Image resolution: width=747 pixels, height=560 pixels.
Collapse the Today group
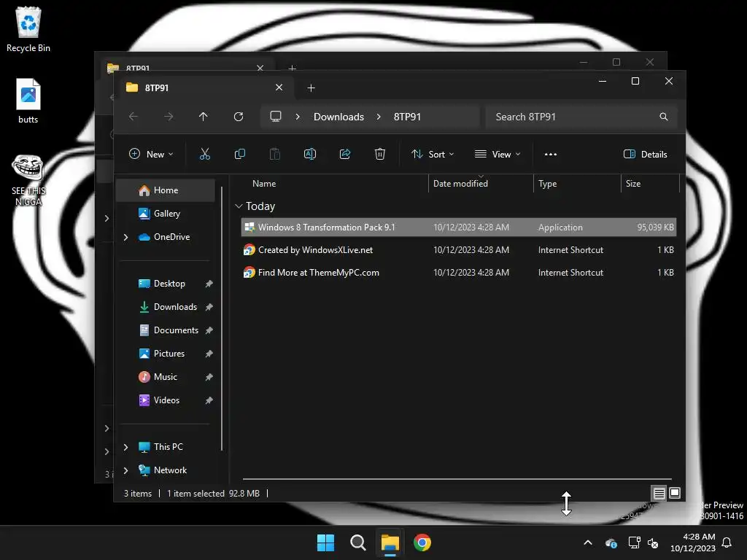pos(239,206)
